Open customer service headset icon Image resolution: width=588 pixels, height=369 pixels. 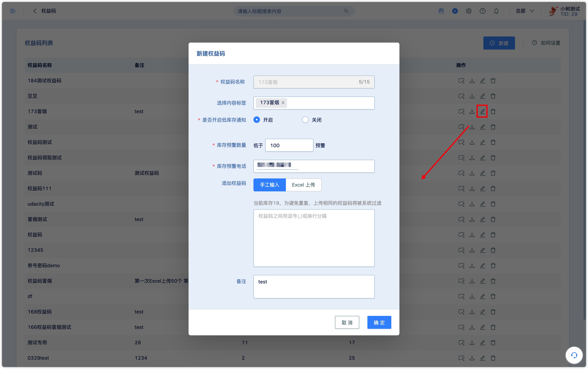click(x=574, y=355)
